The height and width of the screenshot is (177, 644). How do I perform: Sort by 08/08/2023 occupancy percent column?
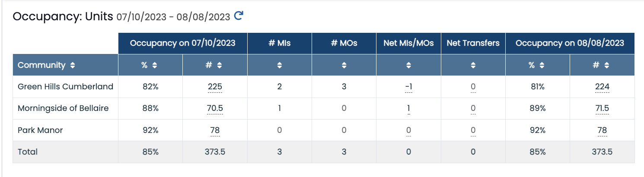click(542, 65)
